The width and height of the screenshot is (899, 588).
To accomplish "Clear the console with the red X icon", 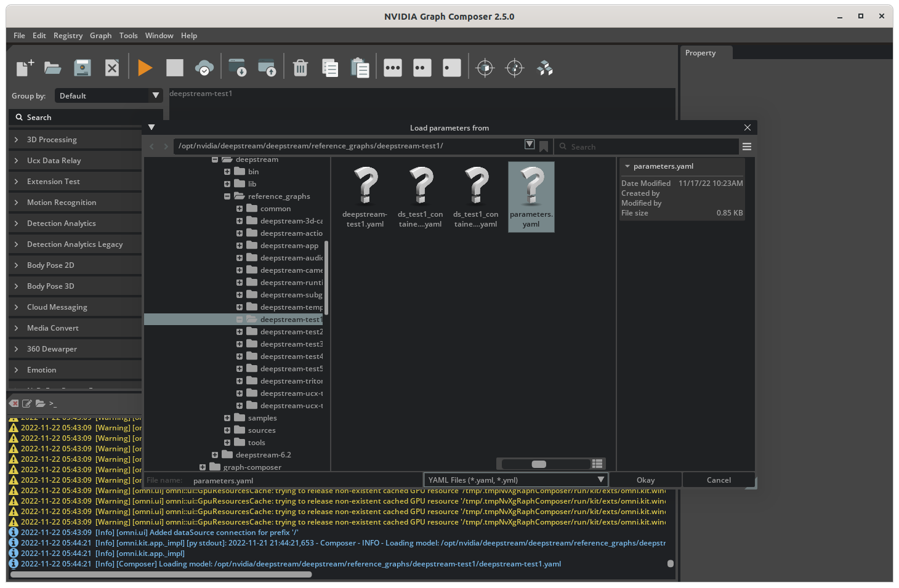I will click(x=14, y=403).
